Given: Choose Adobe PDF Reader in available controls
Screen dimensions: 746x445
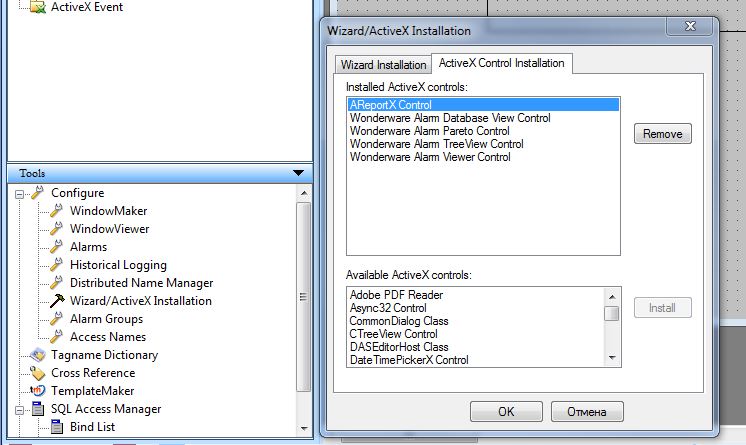Looking at the screenshot, I should coord(396,295).
